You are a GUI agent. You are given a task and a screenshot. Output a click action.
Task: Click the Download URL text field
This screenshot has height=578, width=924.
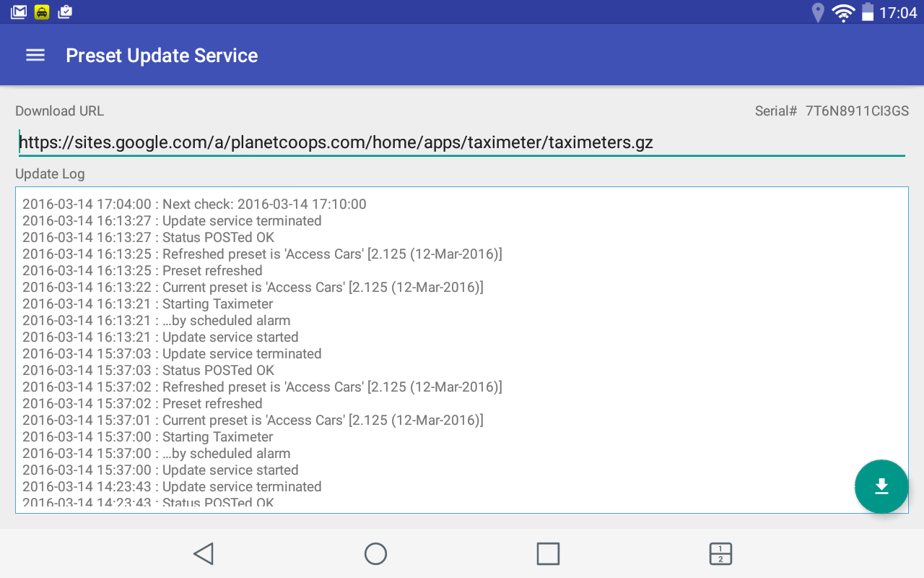point(461,142)
